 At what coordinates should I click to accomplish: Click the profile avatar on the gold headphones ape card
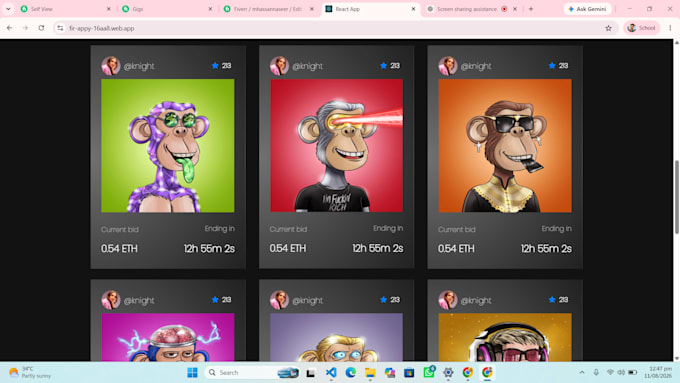[x=448, y=300]
